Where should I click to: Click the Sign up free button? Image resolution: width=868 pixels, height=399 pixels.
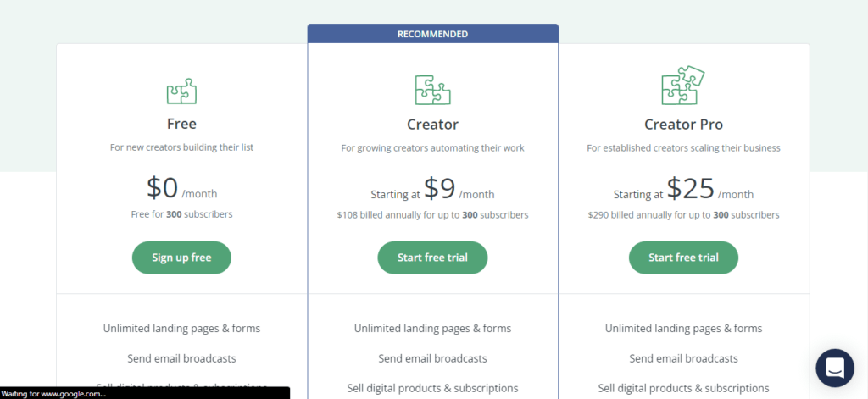pos(181,258)
